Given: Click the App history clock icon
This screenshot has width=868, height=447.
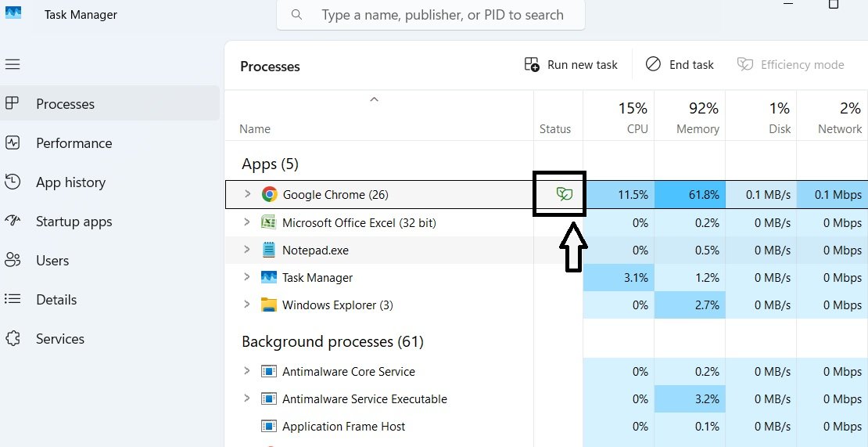Looking at the screenshot, I should click(x=13, y=182).
